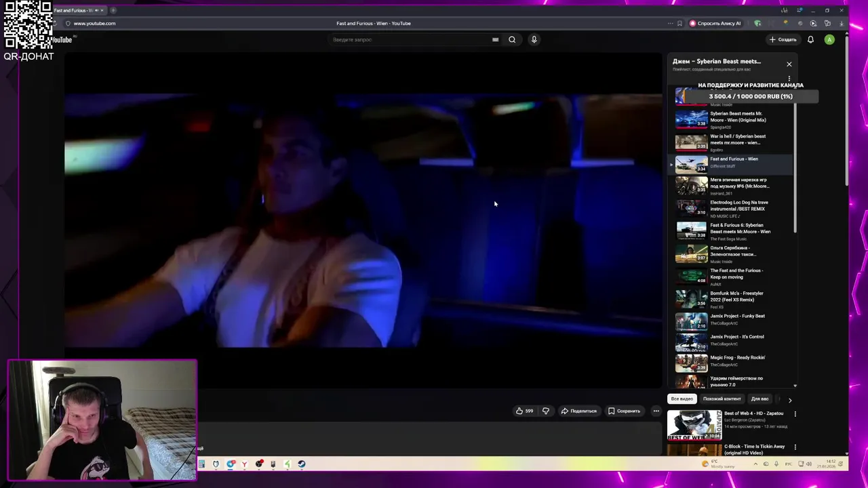Select the Все видео chip

(682, 399)
